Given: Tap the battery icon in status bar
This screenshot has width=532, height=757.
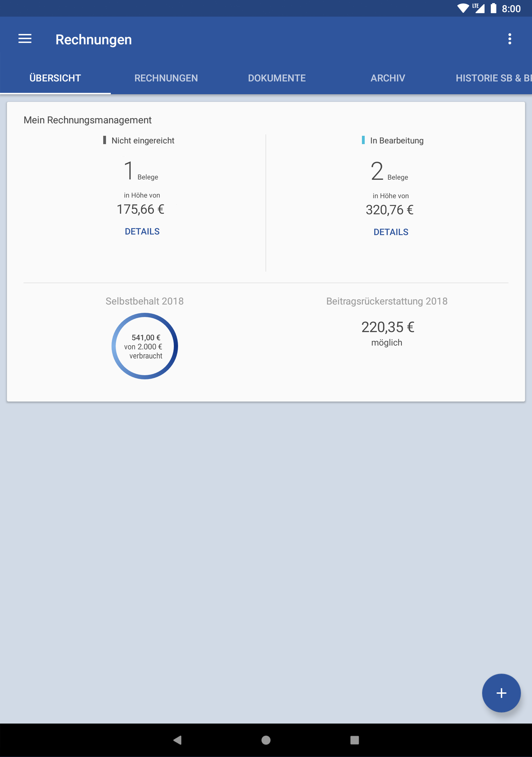Looking at the screenshot, I should pyautogui.click(x=493, y=8).
